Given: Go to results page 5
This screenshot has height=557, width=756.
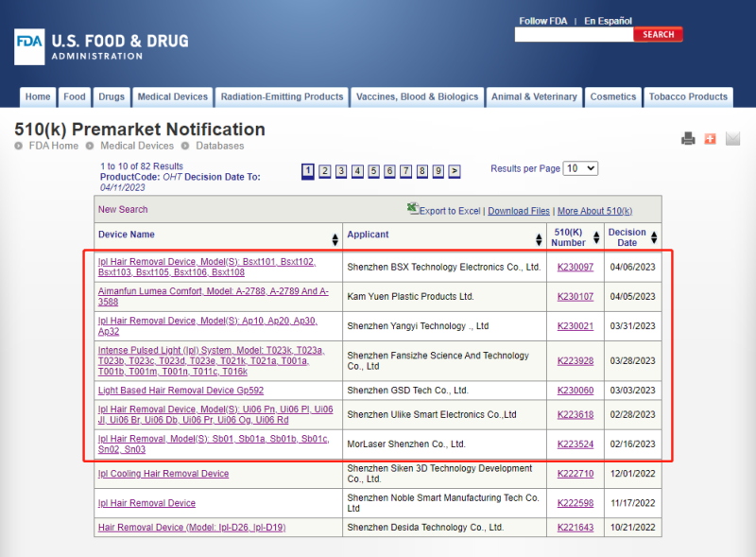Looking at the screenshot, I should click(x=374, y=171).
